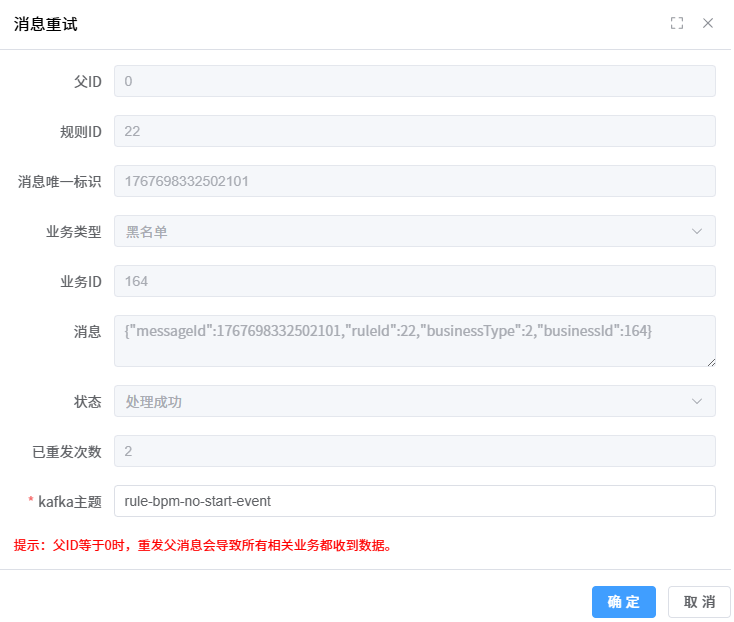Click the 已重发次数 field showing 2

(415, 451)
